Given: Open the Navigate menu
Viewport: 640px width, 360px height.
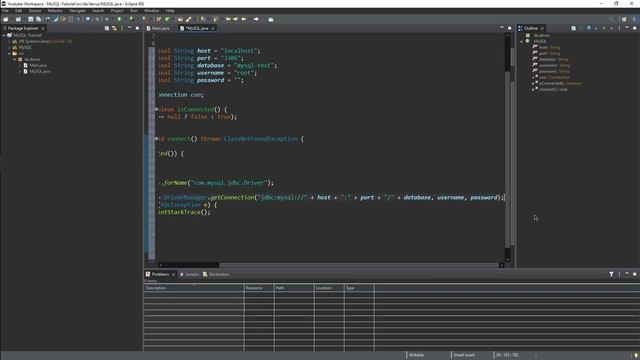Looking at the screenshot, I should click(x=77, y=11).
